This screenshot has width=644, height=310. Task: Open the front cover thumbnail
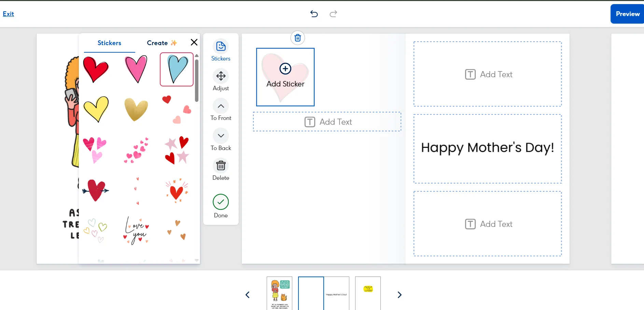(280, 293)
